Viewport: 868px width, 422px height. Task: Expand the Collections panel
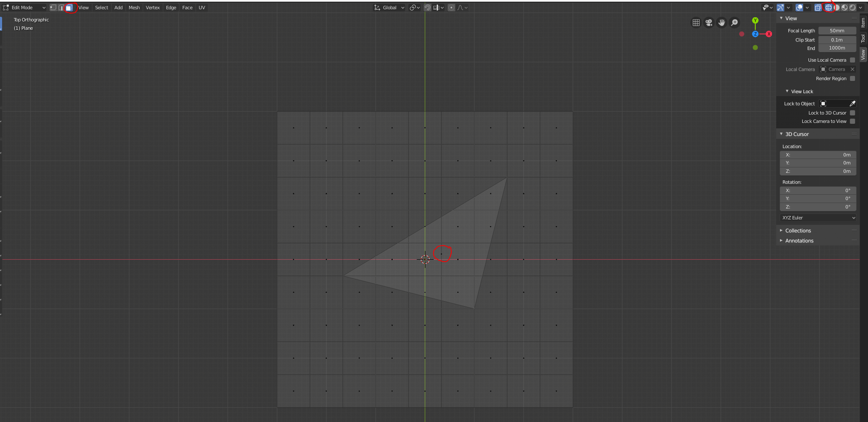(x=798, y=230)
